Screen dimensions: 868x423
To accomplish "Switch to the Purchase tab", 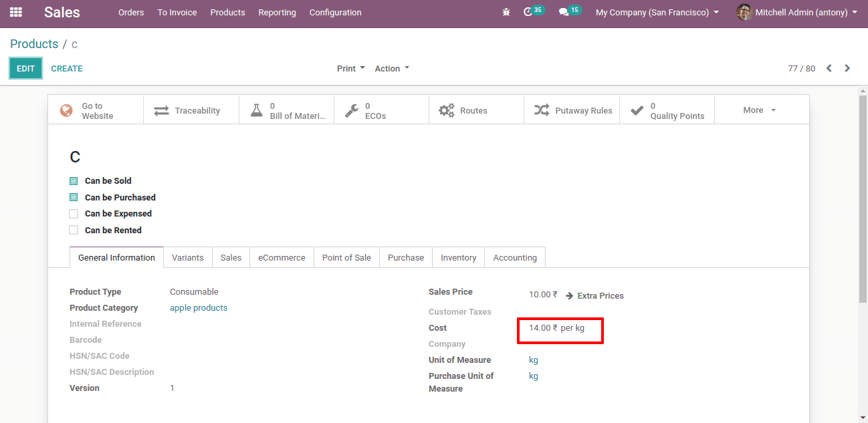I will pyautogui.click(x=406, y=257).
